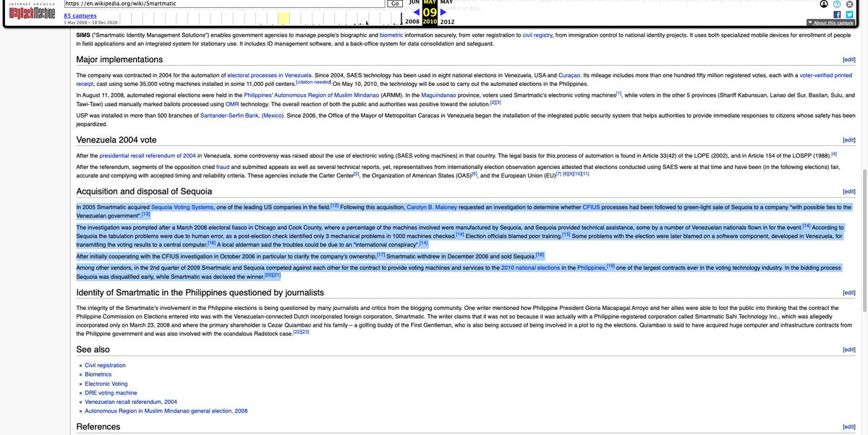The width and height of the screenshot is (868, 435).
Task: Open the Philippines link in Sequoia section
Action: point(591,268)
